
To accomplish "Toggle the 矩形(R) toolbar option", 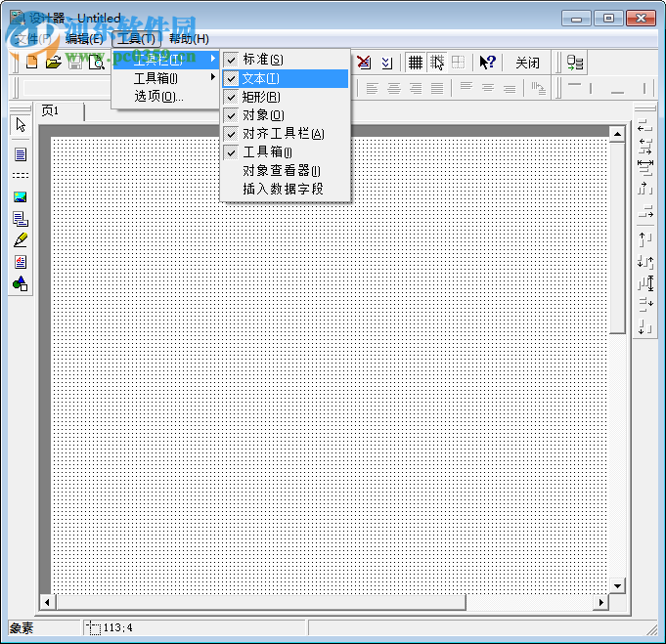I will pyautogui.click(x=286, y=97).
